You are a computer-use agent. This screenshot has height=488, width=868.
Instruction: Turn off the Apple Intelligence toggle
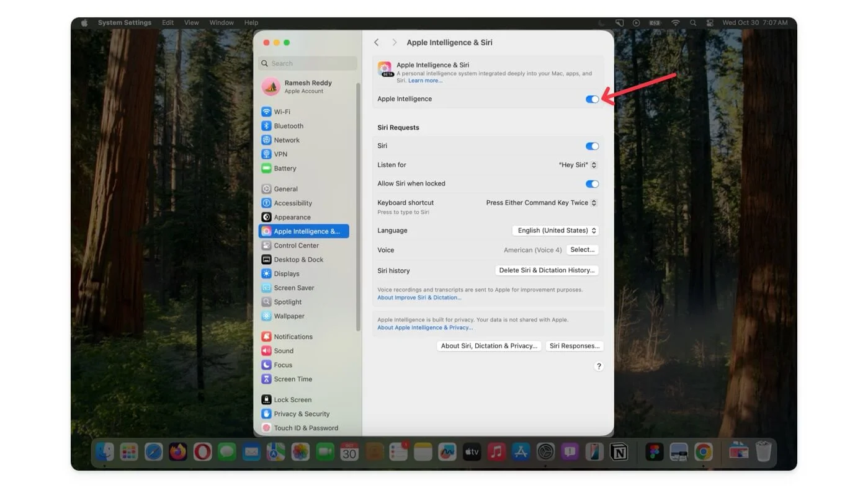(593, 99)
